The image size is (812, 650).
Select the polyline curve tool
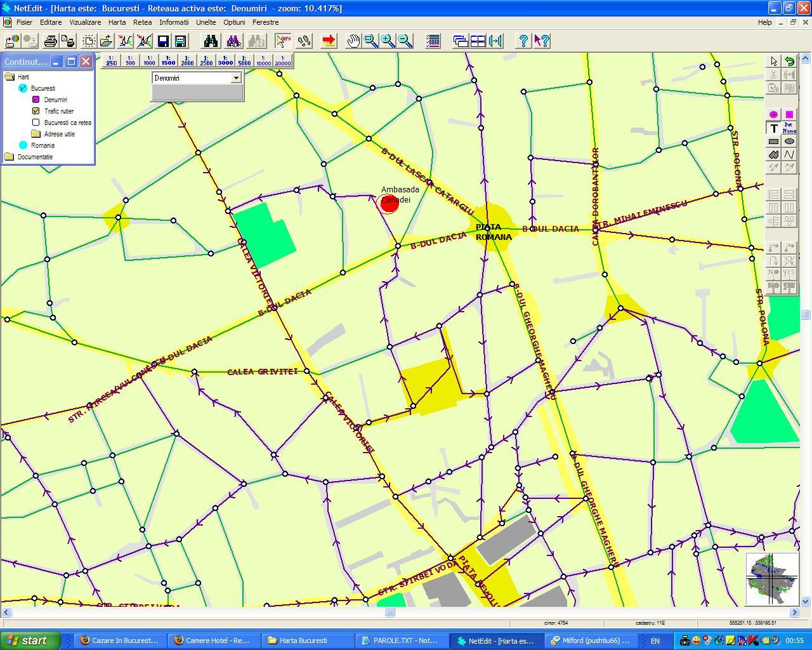coord(789,155)
